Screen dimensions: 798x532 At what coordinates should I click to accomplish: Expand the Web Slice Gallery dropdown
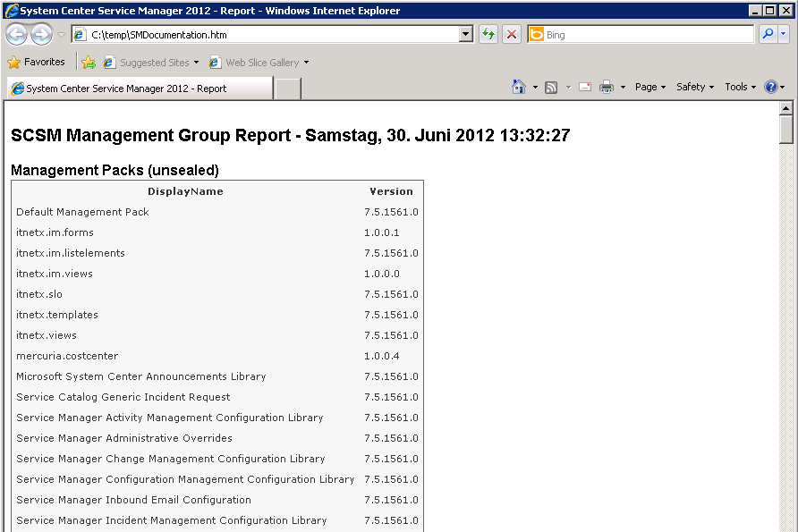pos(306,63)
